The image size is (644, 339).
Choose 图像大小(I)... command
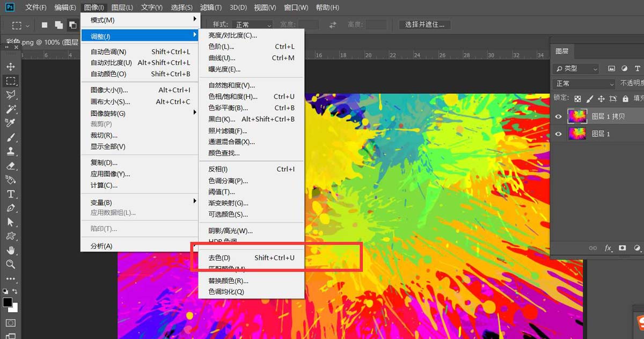[x=139, y=90]
